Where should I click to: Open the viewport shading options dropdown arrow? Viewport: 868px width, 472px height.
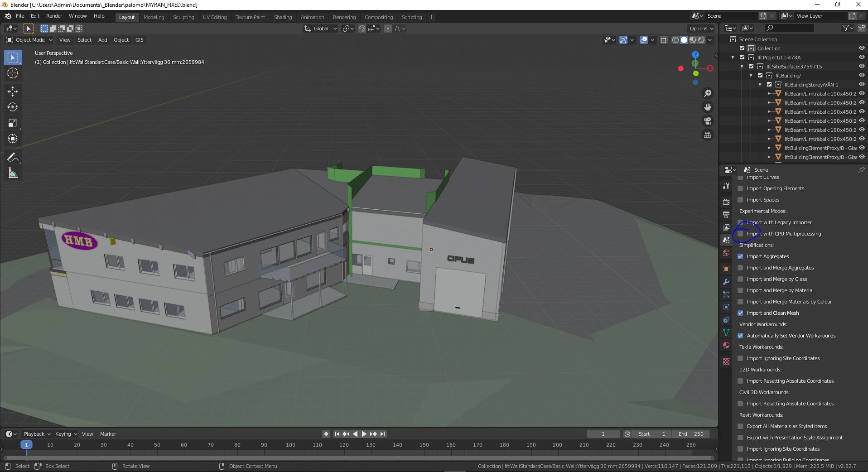[710, 40]
